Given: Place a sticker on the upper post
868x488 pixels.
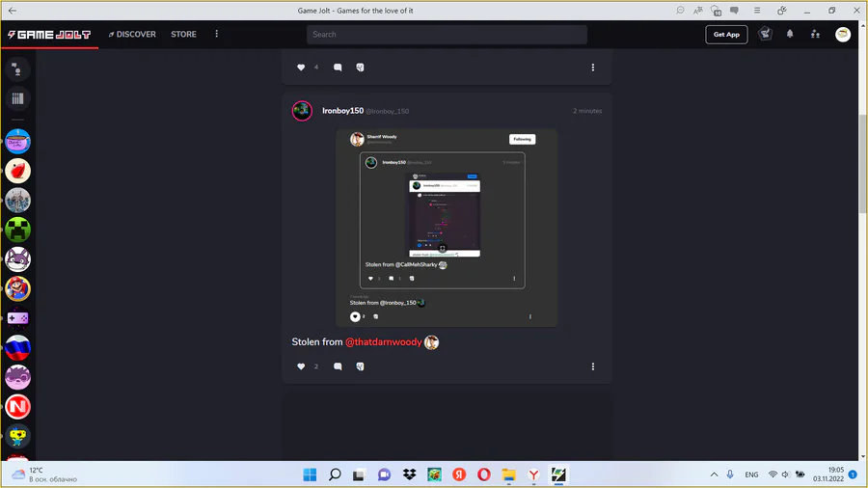Looking at the screenshot, I should point(360,68).
